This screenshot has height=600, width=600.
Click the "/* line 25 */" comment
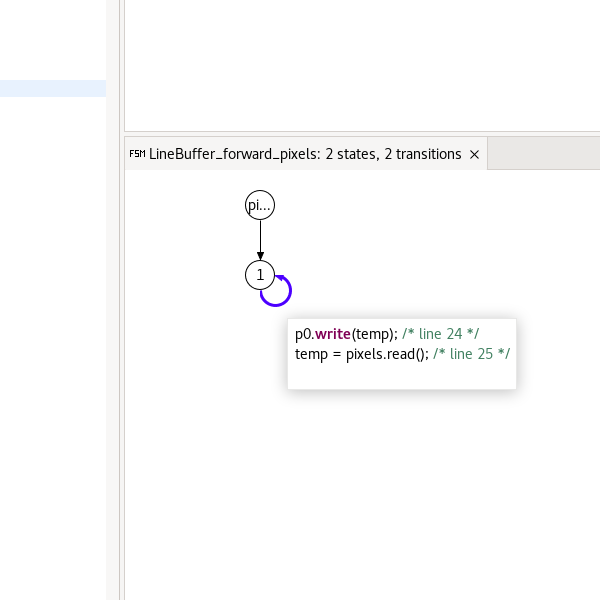[471, 354]
